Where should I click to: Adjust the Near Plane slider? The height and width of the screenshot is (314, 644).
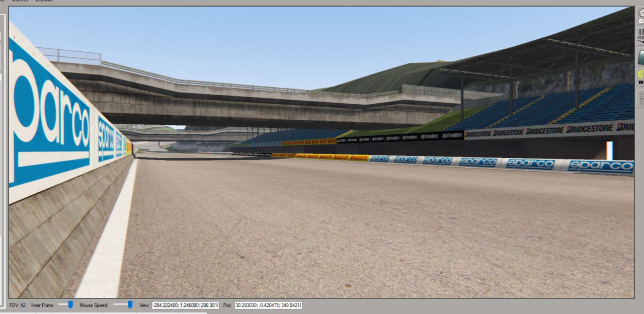[66, 305]
